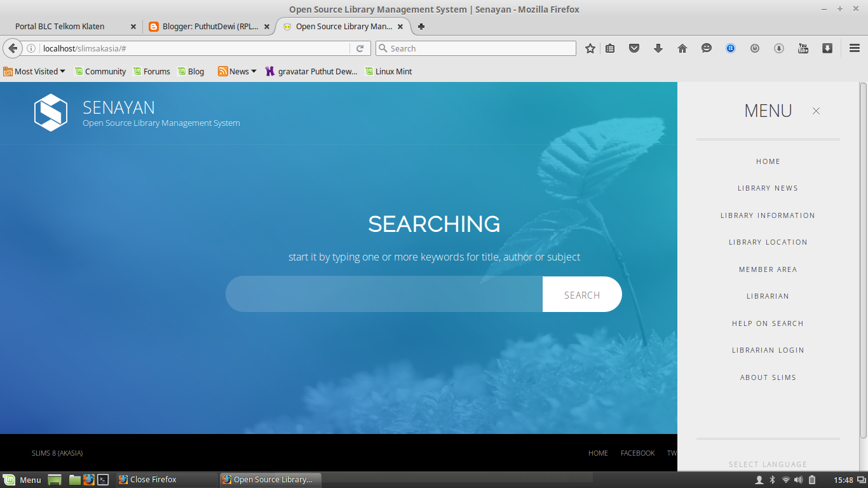Open the Community bookmark

(x=100, y=71)
